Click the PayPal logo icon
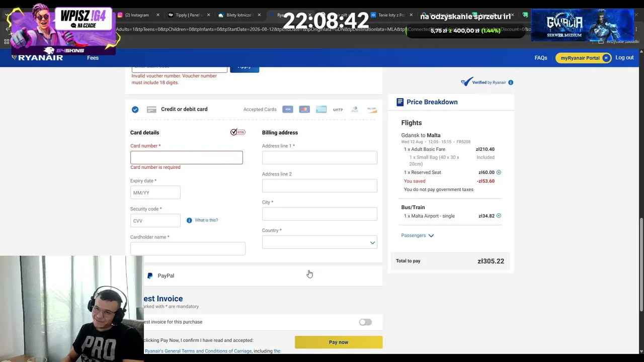The width and height of the screenshot is (644, 362). point(150,276)
